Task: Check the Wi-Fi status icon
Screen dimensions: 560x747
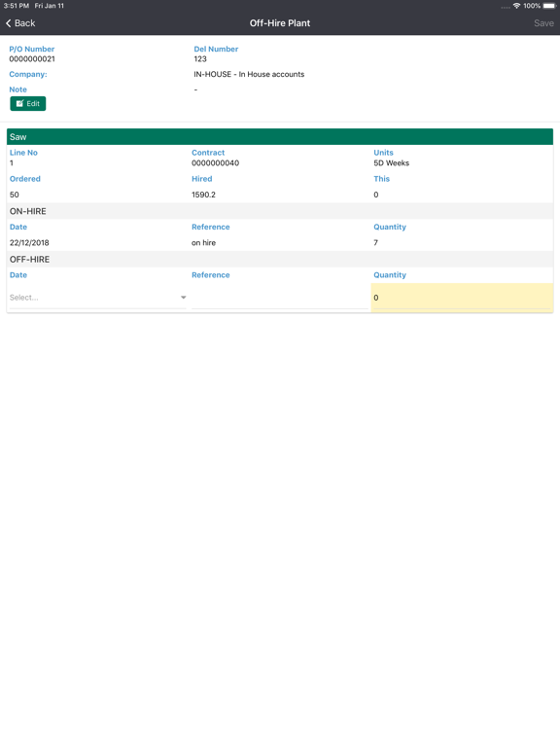Action: (516, 6)
